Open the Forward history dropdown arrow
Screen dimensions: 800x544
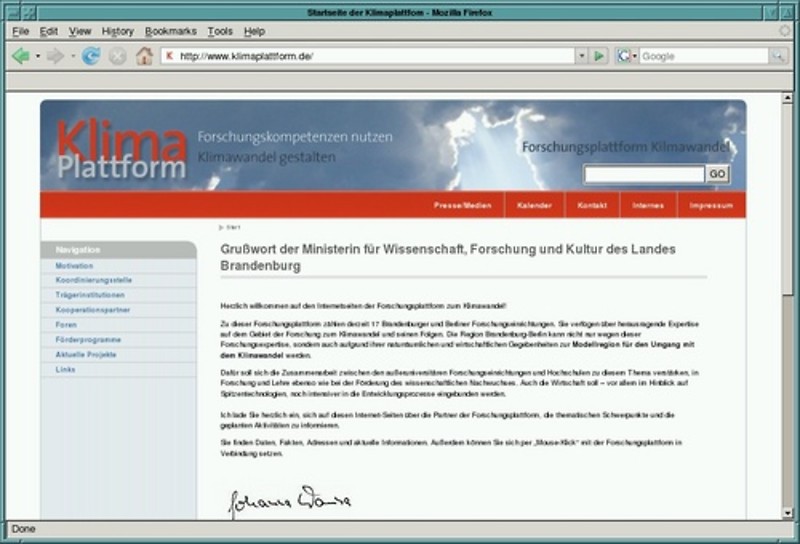(x=73, y=56)
